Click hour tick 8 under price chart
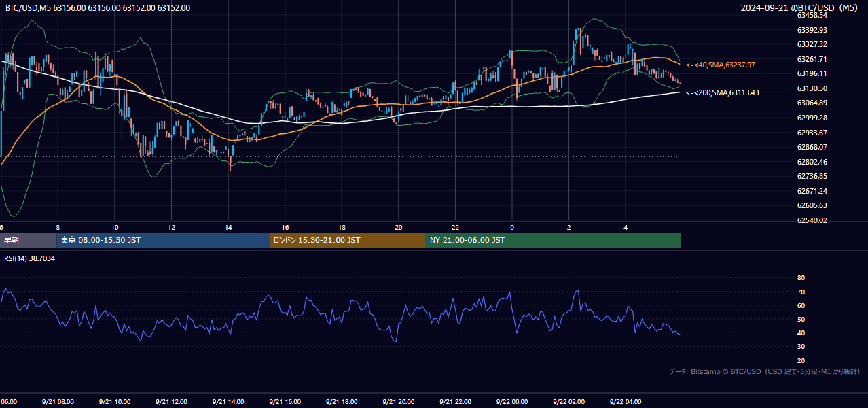868x408 pixels. tap(58, 227)
